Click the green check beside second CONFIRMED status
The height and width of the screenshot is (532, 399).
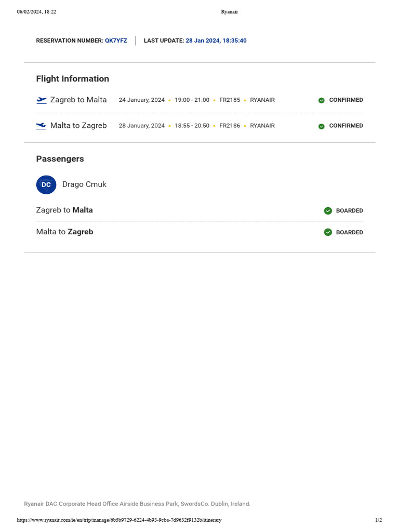(322, 126)
